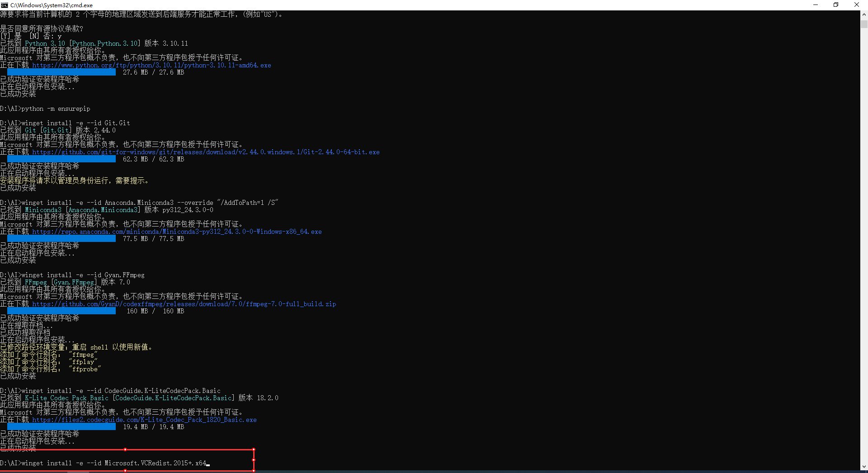Click the 'Miniconda3' package name text
The height and width of the screenshot is (473, 868).
pyautogui.click(x=43, y=210)
